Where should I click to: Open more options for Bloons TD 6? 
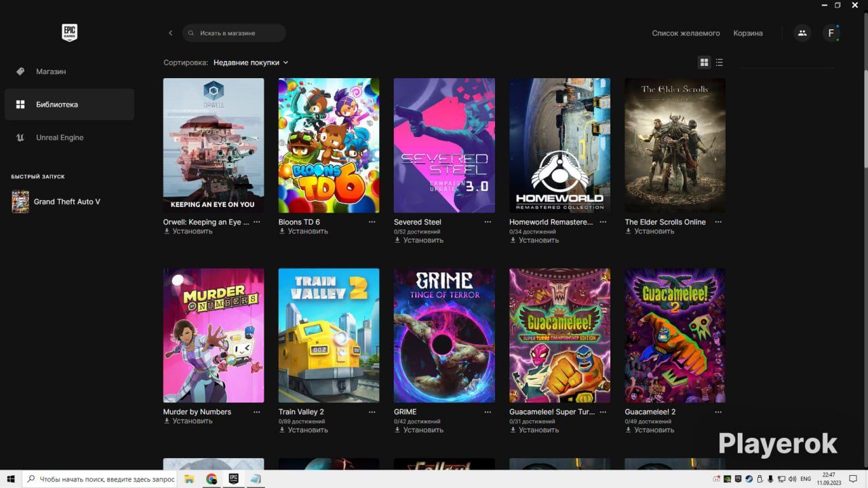(372, 222)
